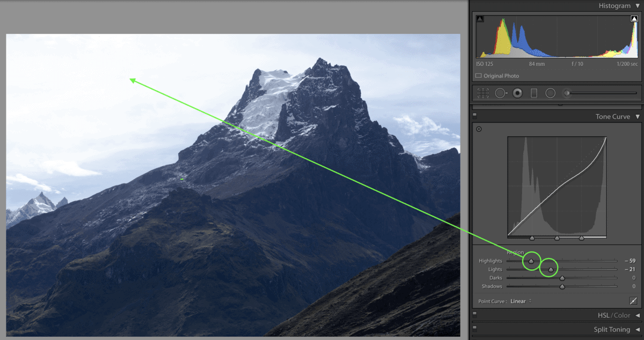Select the Red Eye Correction tool
The image size is (644, 340).
(x=517, y=93)
